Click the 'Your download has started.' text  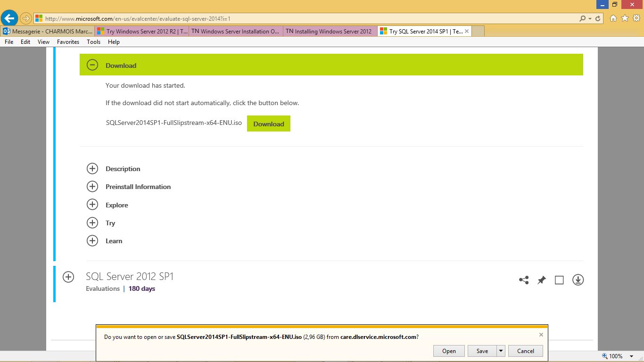point(146,85)
